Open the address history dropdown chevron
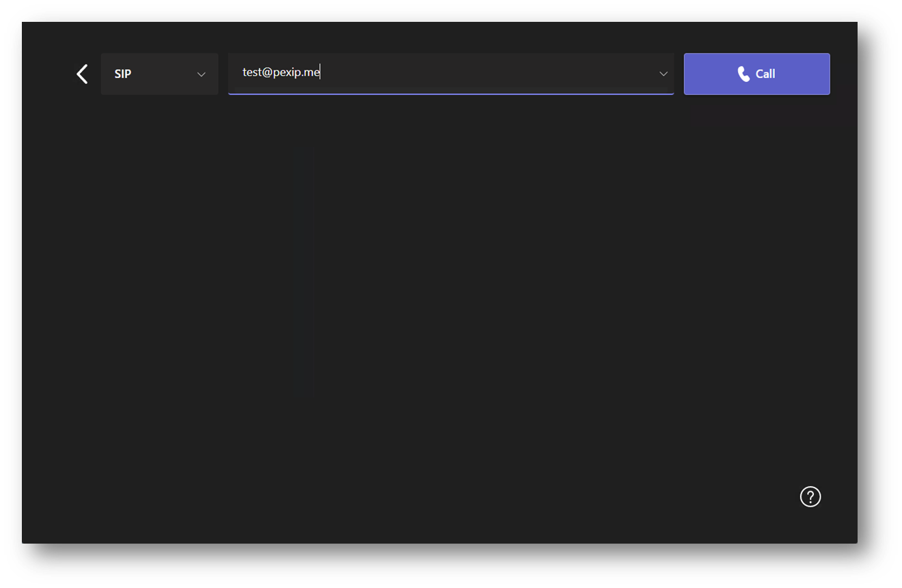The width and height of the screenshot is (902, 588). pyautogui.click(x=663, y=74)
